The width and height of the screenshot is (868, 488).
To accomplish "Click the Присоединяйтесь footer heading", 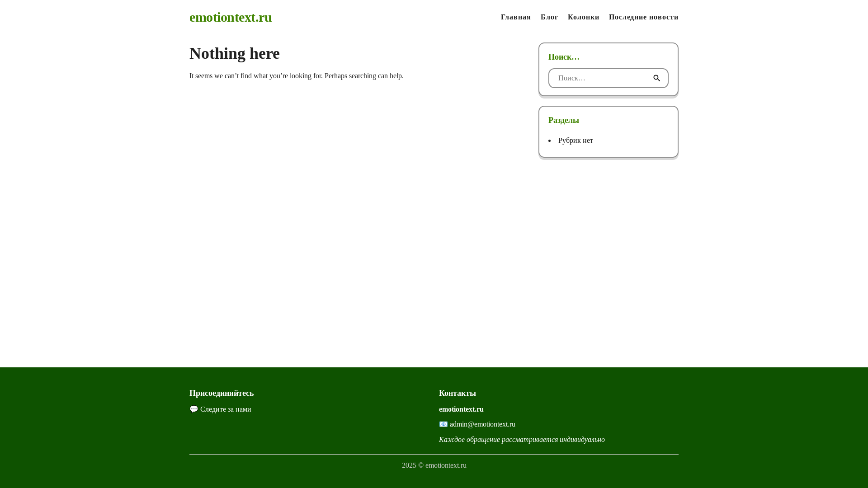I will pyautogui.click(x=222, y=393).
